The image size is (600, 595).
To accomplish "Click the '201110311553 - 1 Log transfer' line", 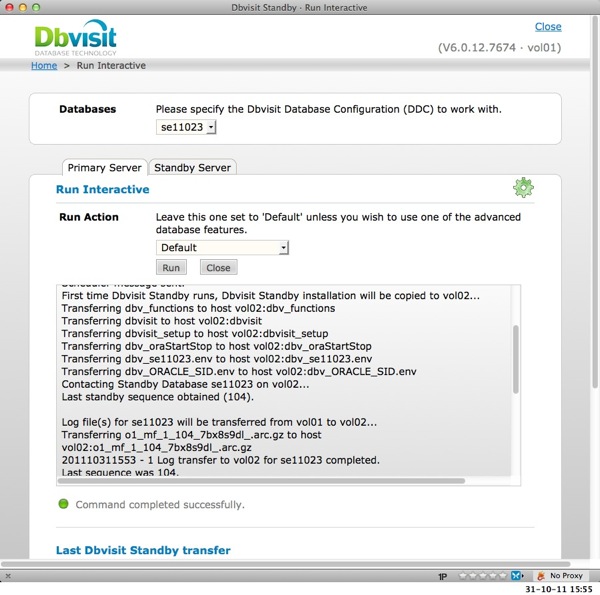I will click(220, 460).
